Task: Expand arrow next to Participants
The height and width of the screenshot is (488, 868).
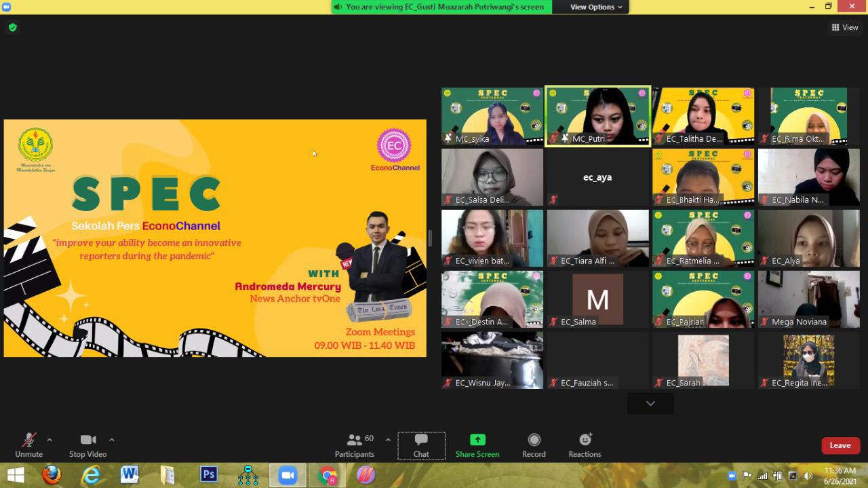Action: [388, 440]
